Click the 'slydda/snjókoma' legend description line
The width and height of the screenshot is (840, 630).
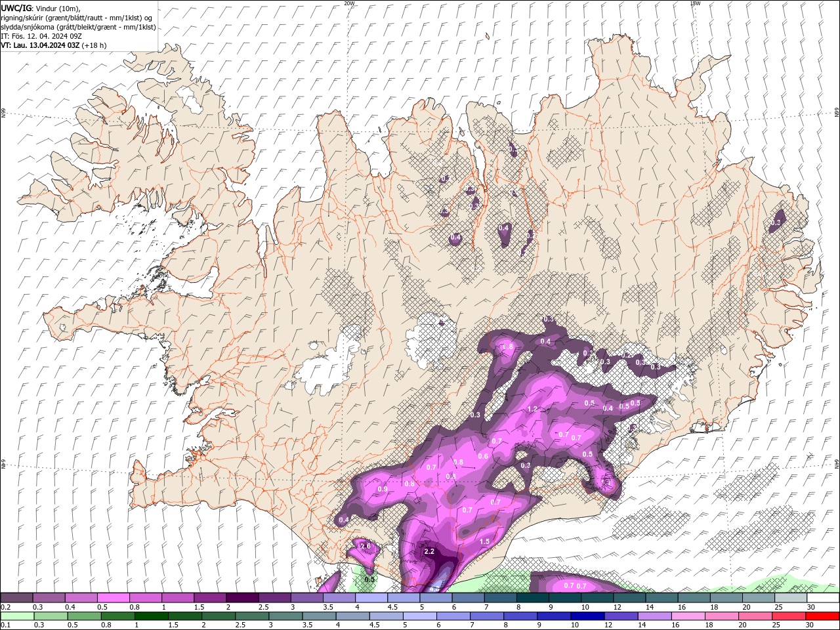pyautogui.click(x=78, y=27)
